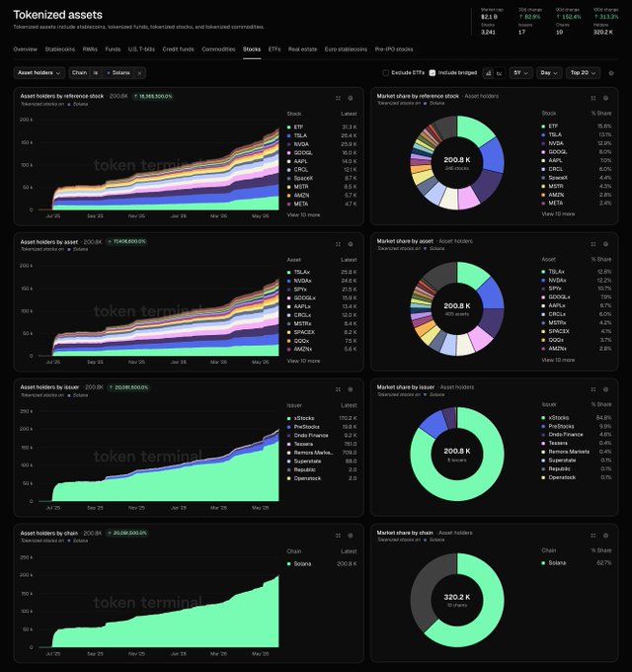The width and height of the screenshot is (632, 672).
Task: Switch to line chart view icon
Action: click(x=500, y=73)
